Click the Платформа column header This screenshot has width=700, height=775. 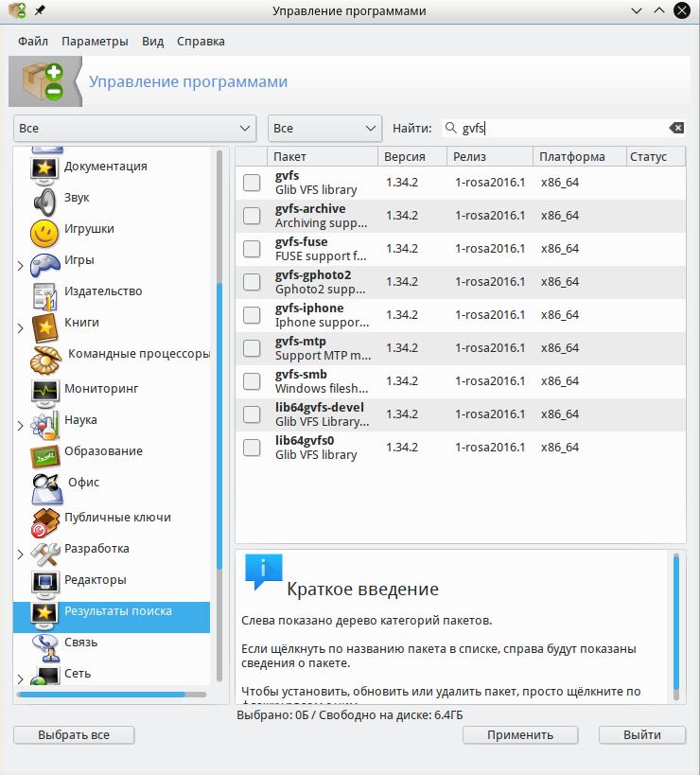[x=580, y=157]
